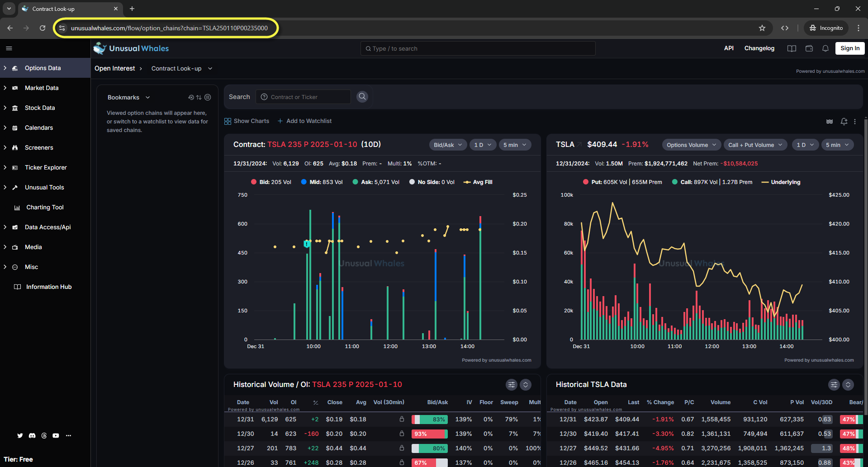Screen dimensions: 868x467
Task: Open TSLA chart 1 D dropdown
Action: (805, 145)
